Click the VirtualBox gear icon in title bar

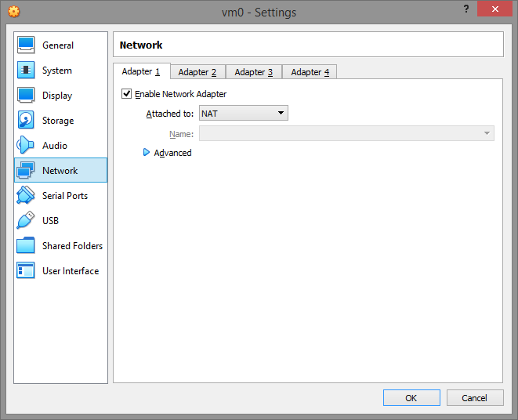[x=13, y=11]
